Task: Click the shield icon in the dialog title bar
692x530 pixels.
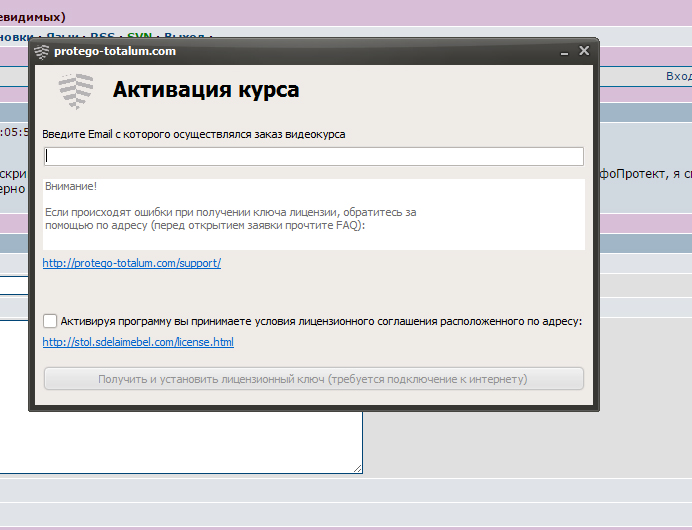Action: (41, 52)
